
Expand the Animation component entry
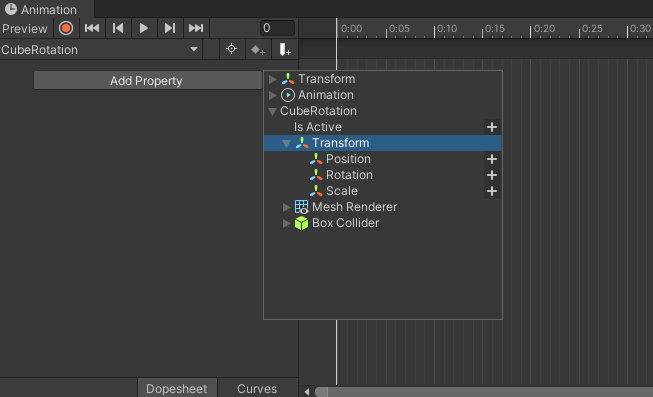point(272,95)
